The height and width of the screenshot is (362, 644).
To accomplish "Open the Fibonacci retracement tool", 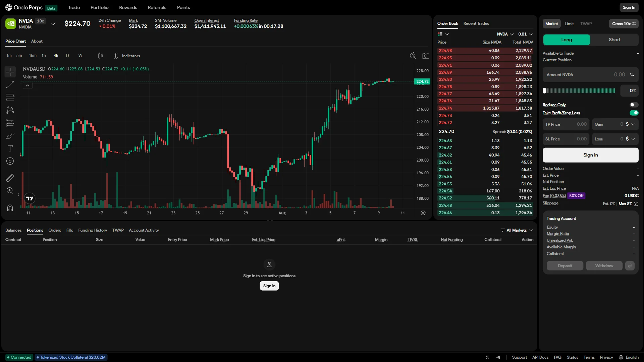I will tap(10, 97).
